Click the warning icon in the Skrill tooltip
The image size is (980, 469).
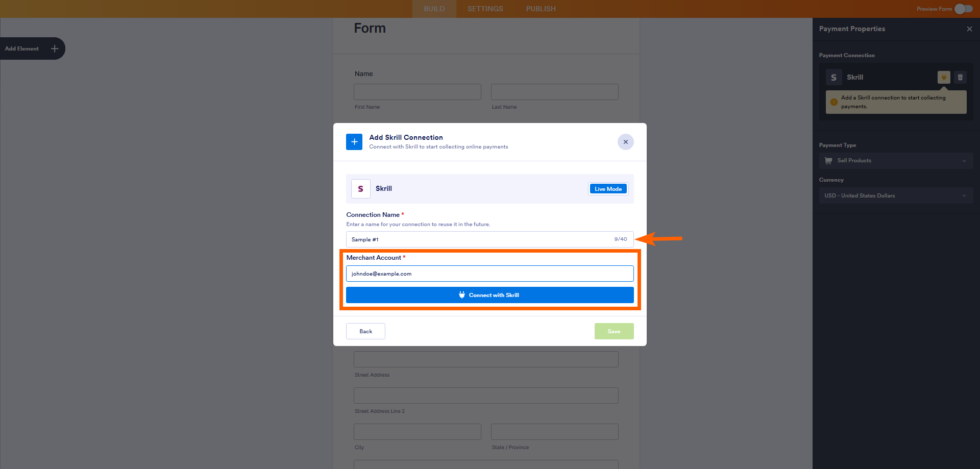click(x=834, y=102)
